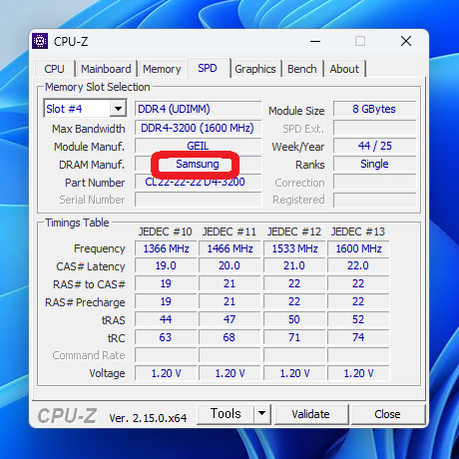Switch to the CPU tab
This screenshot has height=459, width=459.
54,69
